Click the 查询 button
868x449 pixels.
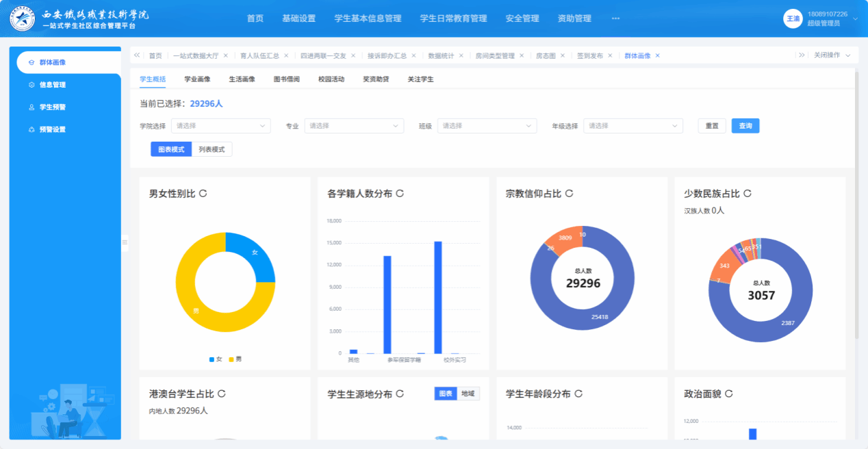coord(745,126)
